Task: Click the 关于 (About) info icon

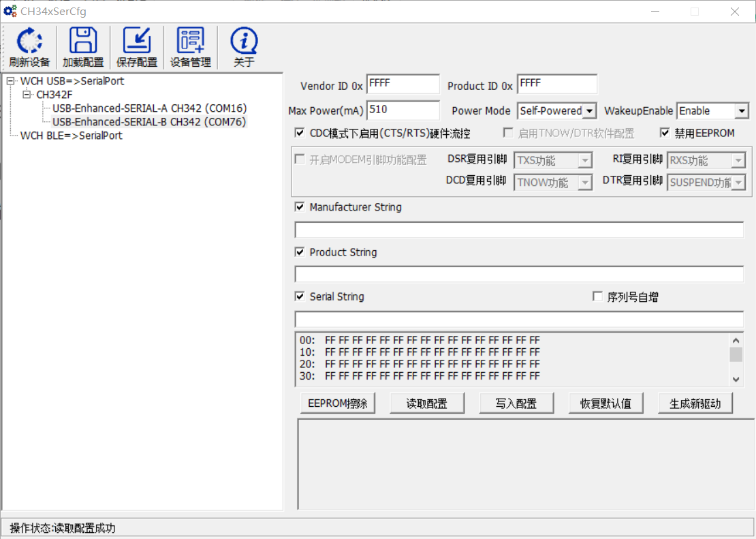Action: pos(243,46)
